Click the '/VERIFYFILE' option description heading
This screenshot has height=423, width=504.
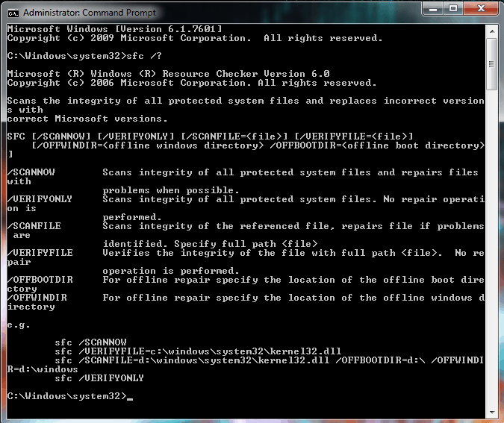point(40,253)
